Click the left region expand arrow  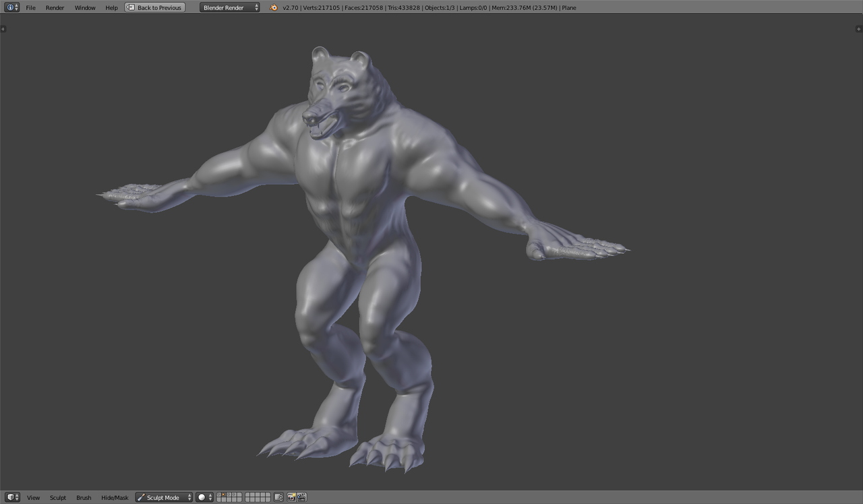tap(3, 29)
